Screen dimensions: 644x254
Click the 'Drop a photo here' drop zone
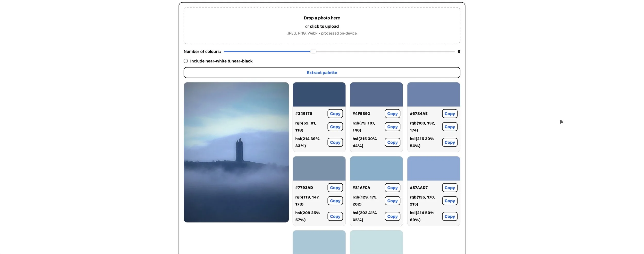click(322, 26)
